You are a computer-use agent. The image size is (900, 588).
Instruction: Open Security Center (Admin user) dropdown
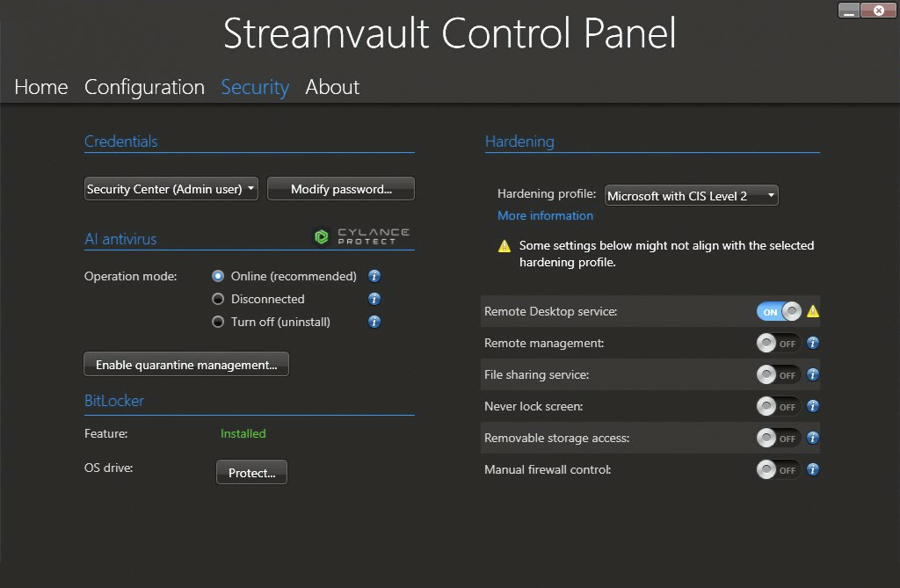click(171, 189)
